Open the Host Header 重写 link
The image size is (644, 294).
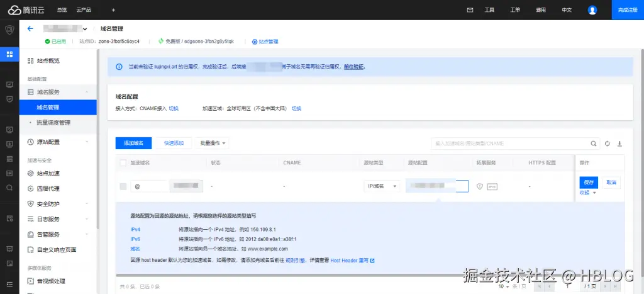[350, 260]
